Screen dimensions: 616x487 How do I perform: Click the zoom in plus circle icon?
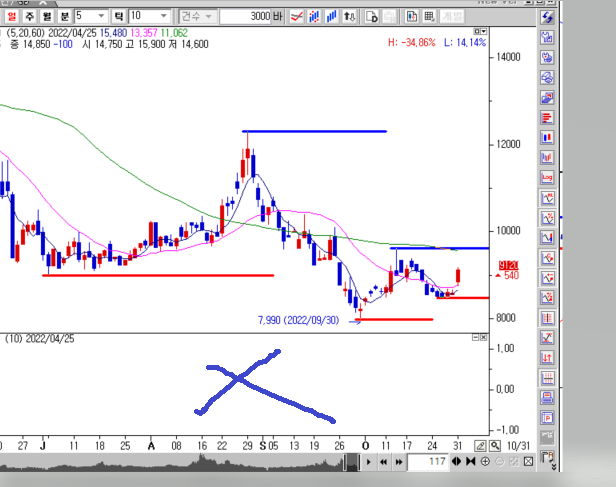coord(485,462)
